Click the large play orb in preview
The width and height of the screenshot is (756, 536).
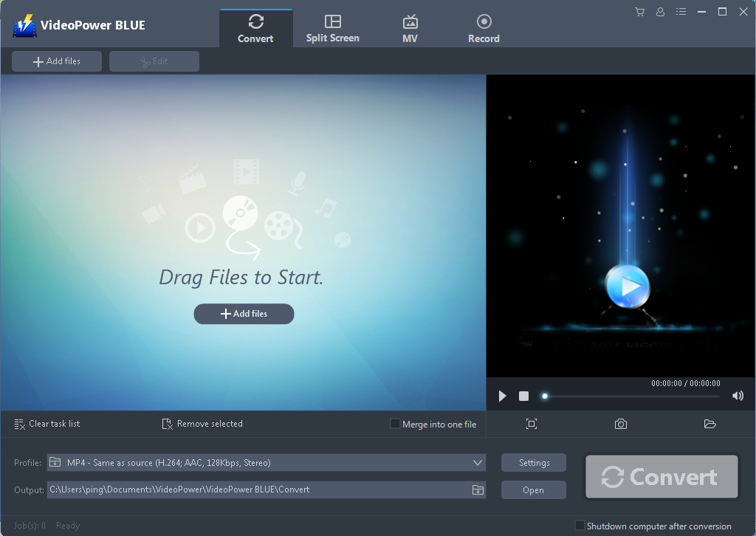point(628,286)
